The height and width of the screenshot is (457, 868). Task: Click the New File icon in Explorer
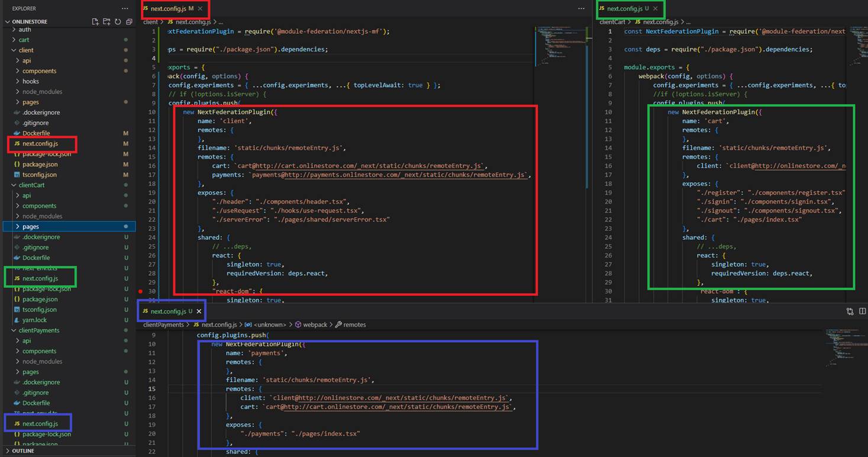tap(95, 22)
